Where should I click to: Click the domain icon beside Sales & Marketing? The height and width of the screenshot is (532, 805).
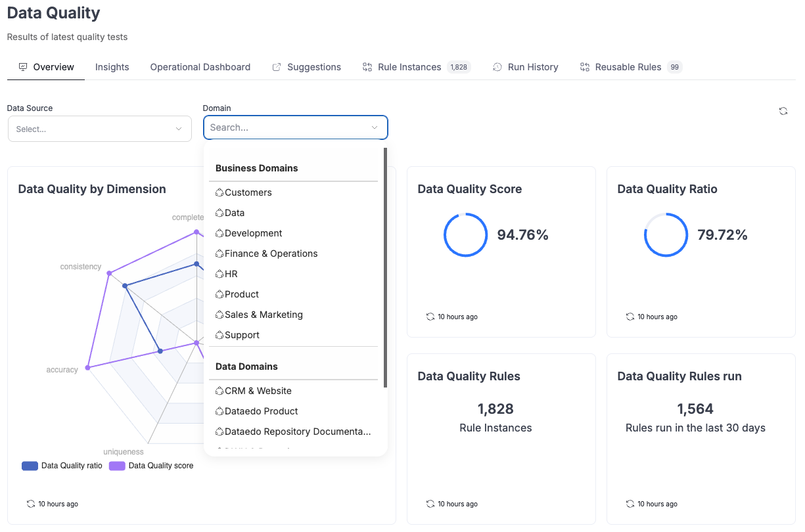219,315
